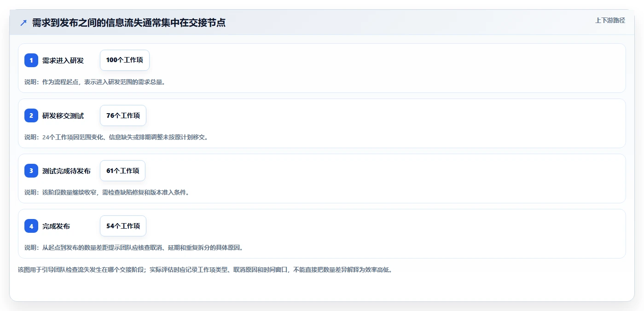Click the step 4 number badge

tap(31, 226)
